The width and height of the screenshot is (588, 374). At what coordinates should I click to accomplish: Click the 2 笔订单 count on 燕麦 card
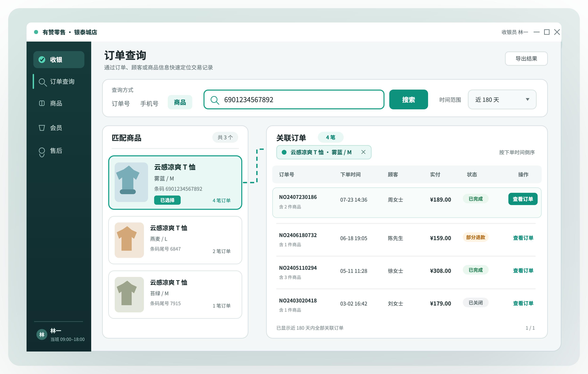coord(222,251)
